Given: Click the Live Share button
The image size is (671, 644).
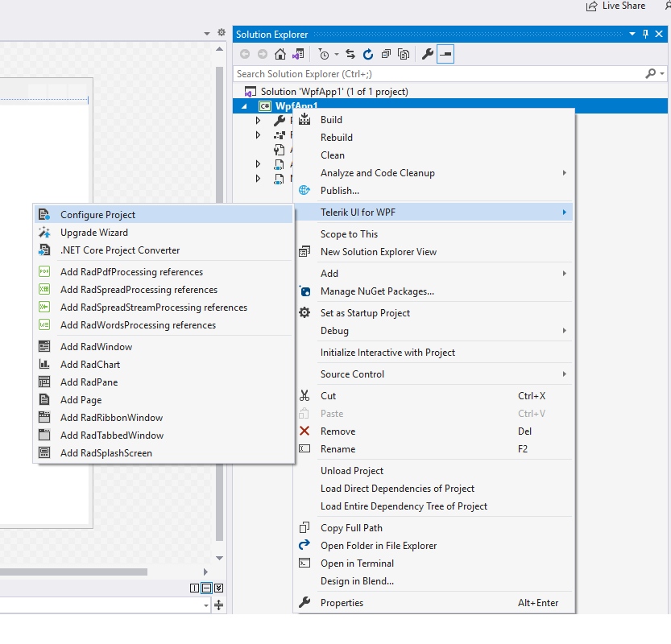Looking at the screenshot, I should pos(615,6).
